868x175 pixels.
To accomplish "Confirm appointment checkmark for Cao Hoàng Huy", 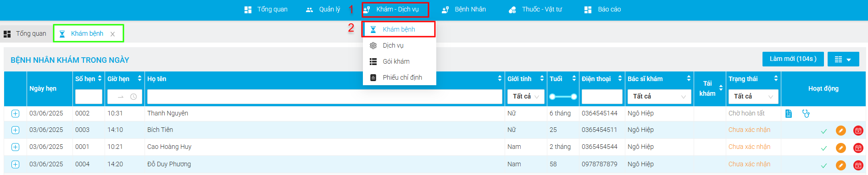I will point(824,148).
